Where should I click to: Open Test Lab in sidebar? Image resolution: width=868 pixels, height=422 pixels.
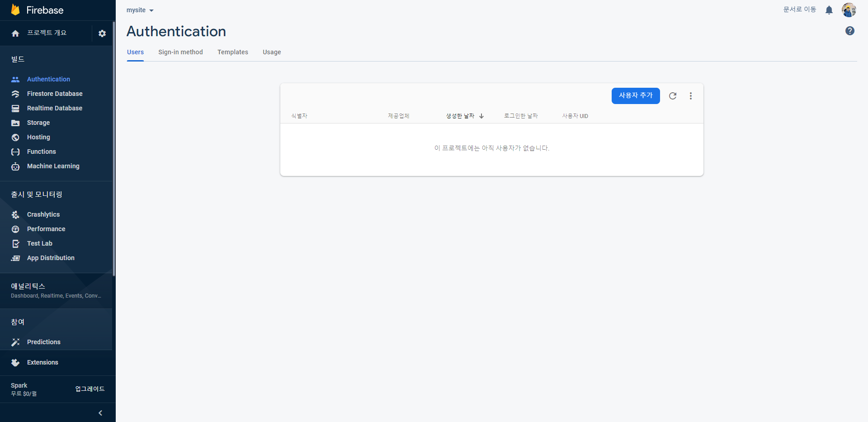pos(40,243)
